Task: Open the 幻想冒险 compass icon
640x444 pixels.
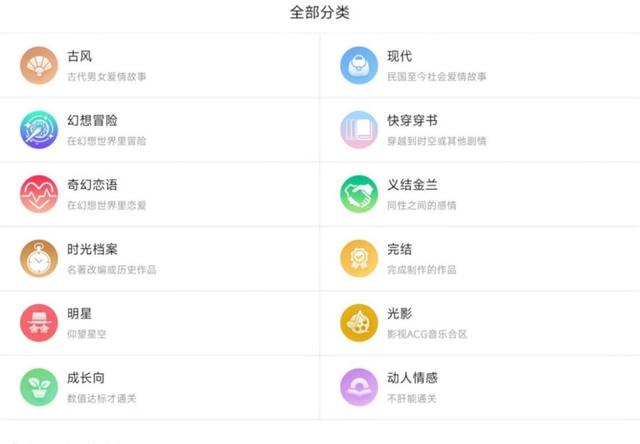Action: [x=39, y=130]
